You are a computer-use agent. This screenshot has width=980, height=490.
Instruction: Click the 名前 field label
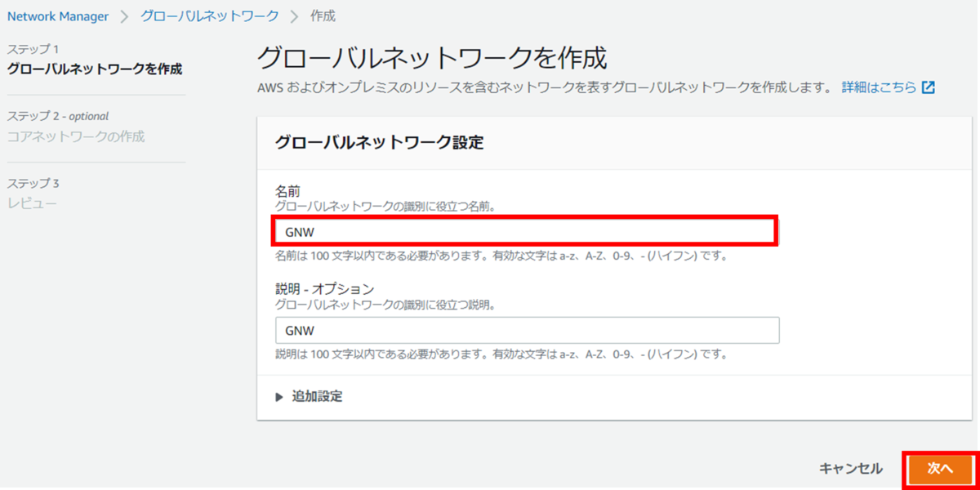(288, 190)
